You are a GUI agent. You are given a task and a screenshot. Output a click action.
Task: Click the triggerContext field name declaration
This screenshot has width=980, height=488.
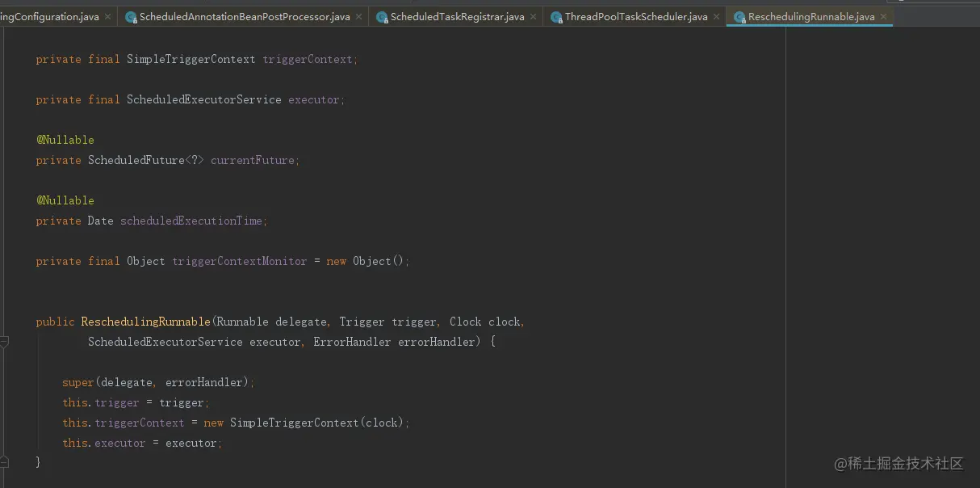[x=308, y=59]
